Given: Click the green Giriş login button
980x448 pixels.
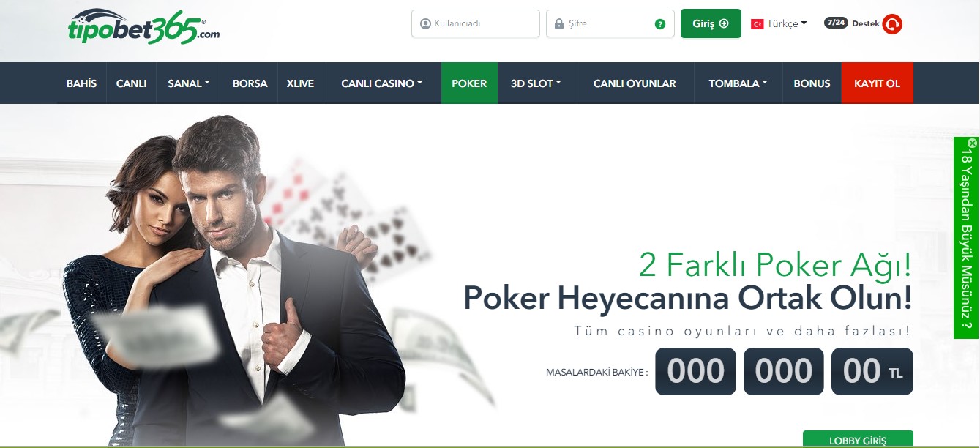Looking at the screenshot, I should pos(711,23).
